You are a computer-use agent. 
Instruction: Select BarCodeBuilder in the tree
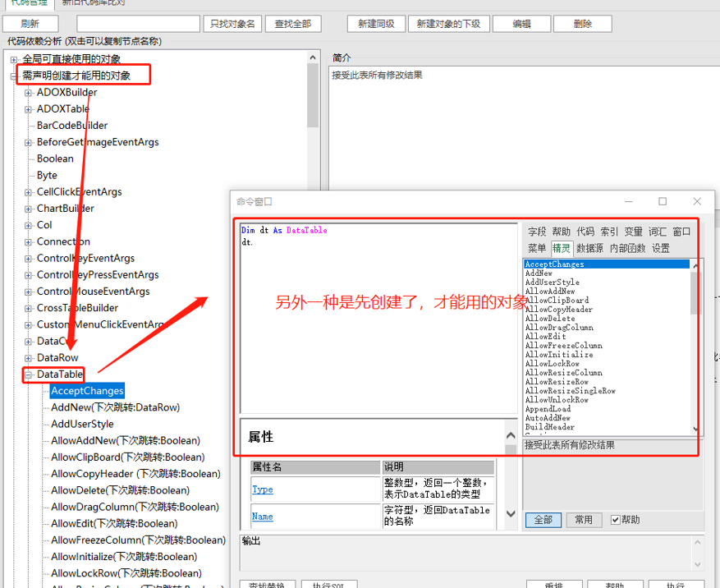point(72,126)
